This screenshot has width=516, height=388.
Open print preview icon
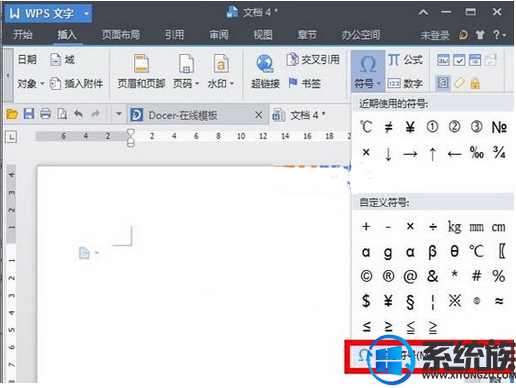62,114
